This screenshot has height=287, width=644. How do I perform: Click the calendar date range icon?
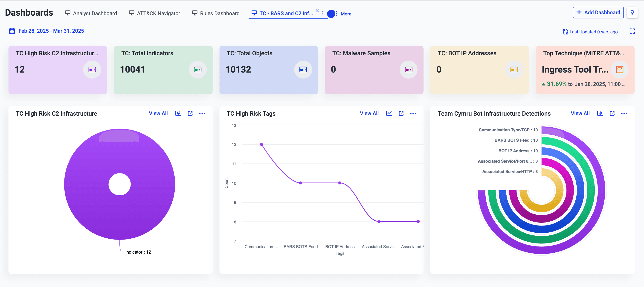coord(12,31)
